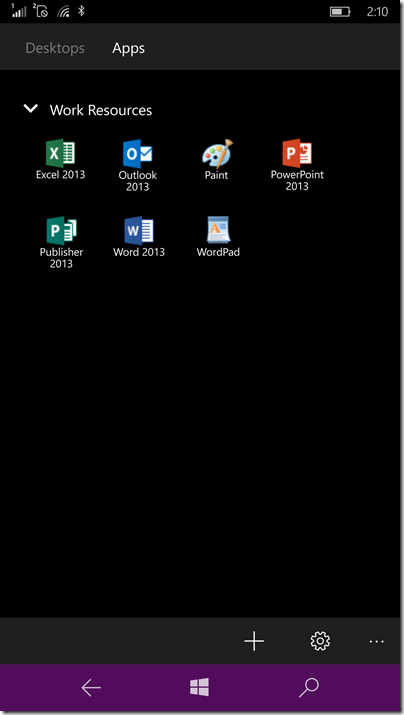Launch Outlook 2013 from Work Resources

coord(138,154)
